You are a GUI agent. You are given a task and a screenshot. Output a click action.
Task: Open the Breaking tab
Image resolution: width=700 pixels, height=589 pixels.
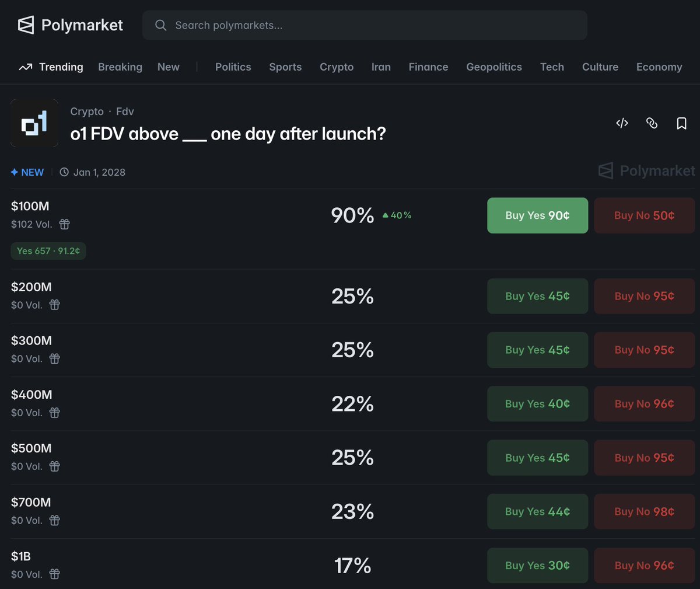click(120, 67)
